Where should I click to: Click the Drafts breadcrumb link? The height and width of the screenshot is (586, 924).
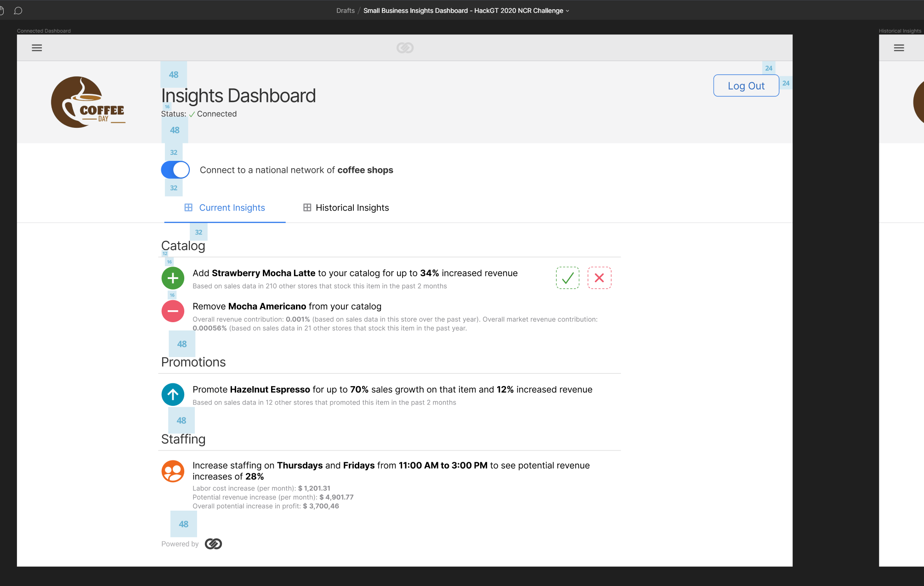pyautogui.click(x=345, y=11)
